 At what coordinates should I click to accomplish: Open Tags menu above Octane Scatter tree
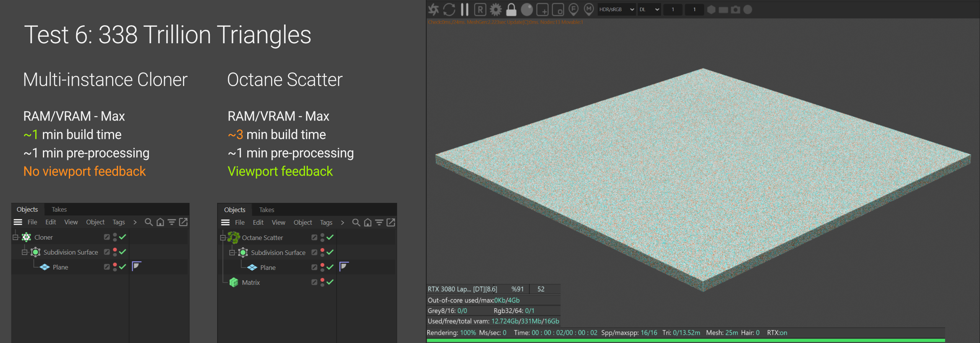(x=326, y=222)
